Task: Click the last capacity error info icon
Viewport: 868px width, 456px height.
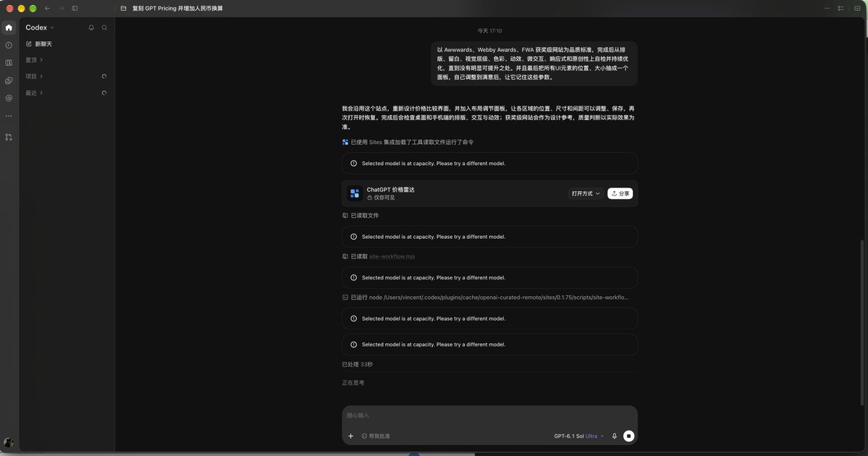Action: [x=354, y=345]
